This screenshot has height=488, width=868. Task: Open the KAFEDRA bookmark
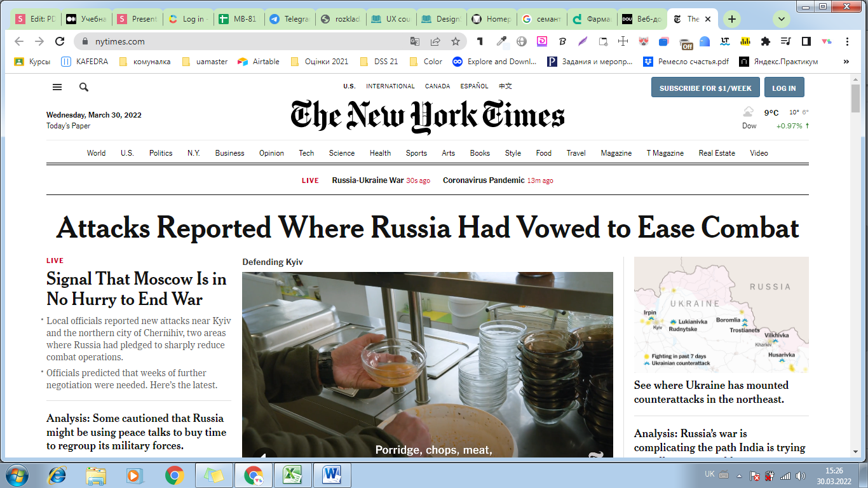(x=85, y=62)
